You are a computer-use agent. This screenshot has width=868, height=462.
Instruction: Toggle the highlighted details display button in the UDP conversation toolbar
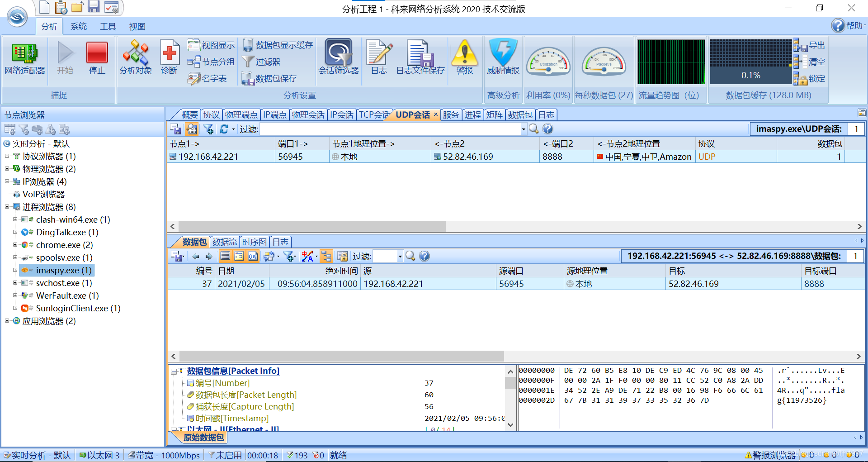pos(192,129)
